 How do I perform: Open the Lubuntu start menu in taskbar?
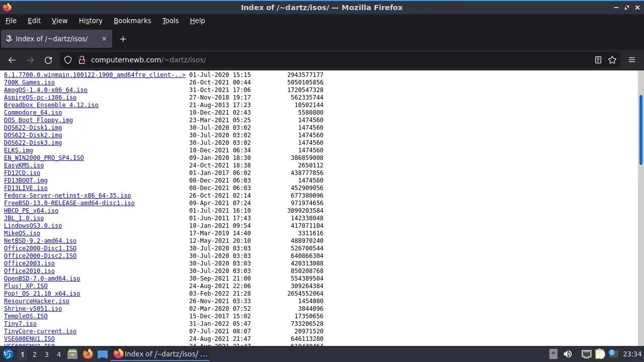[8, 354]
